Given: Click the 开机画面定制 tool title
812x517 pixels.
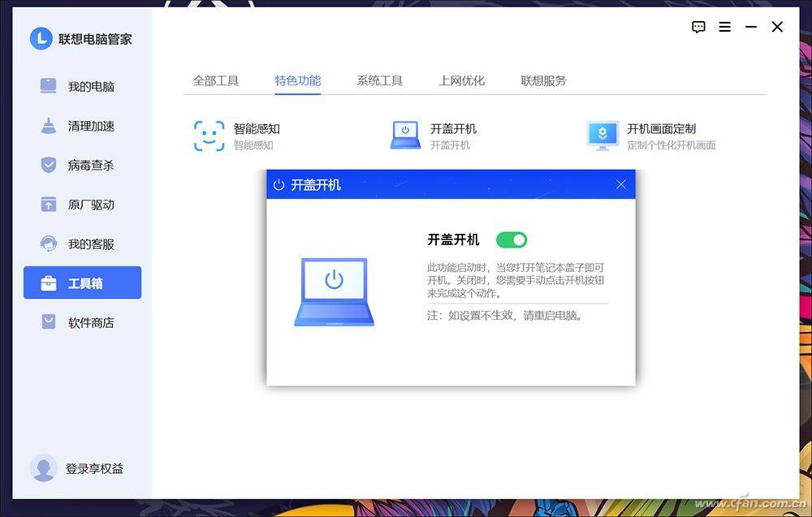Looking at the screenshot, I should (x=661, y=128).
